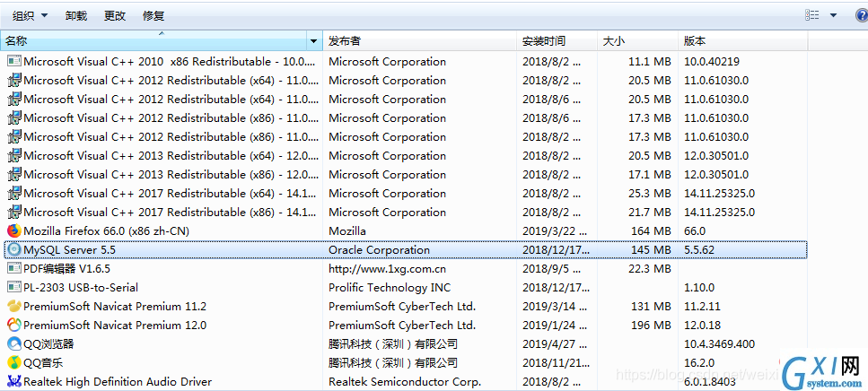
Task: Click the PDF编辑器 V1.6.5 program icon
Action: [13, 268]
